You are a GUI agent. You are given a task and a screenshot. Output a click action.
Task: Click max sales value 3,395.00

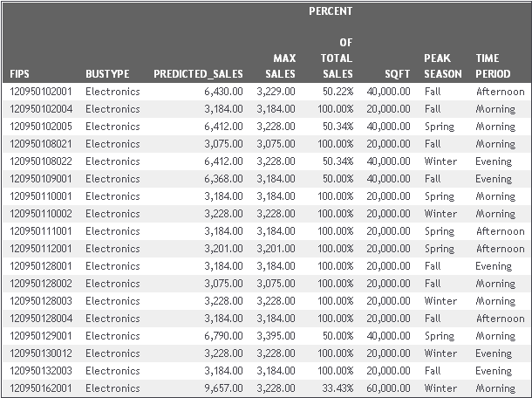[276, 336]
